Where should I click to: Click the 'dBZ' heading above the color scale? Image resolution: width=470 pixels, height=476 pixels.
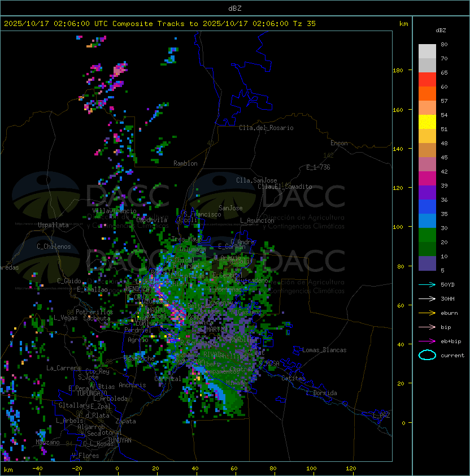441,31
